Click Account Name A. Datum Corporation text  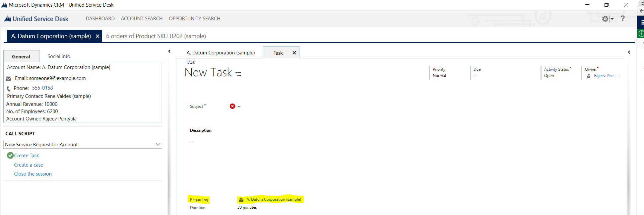coord(59,67)
